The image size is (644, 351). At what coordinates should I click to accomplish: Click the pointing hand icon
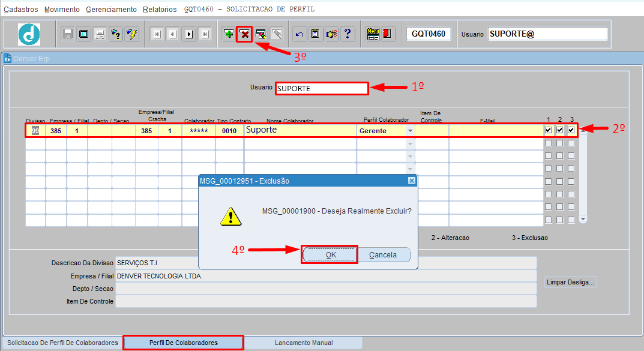click(x=331, y=34)
